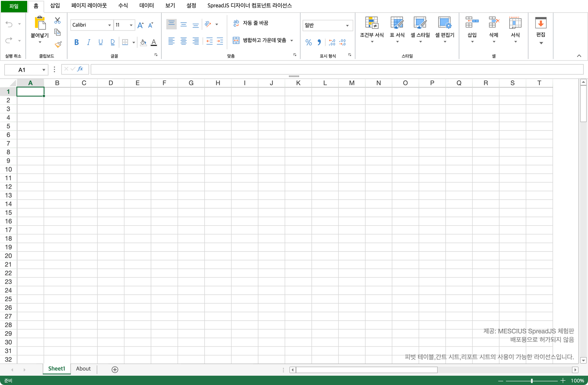Viewport: 588px width, 385px height.
Task: Open the 파일 file tab
Action: click(14, 6)
